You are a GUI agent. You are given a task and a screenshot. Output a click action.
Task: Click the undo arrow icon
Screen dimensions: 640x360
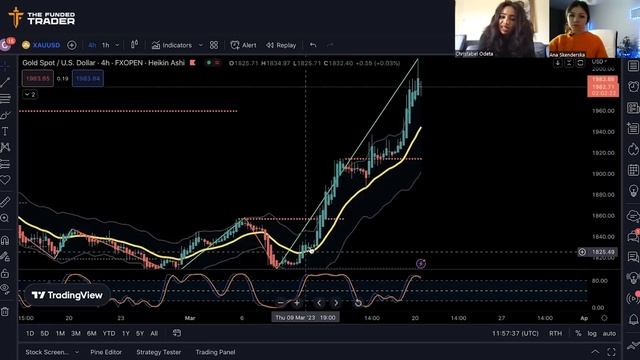pos(313,45)
